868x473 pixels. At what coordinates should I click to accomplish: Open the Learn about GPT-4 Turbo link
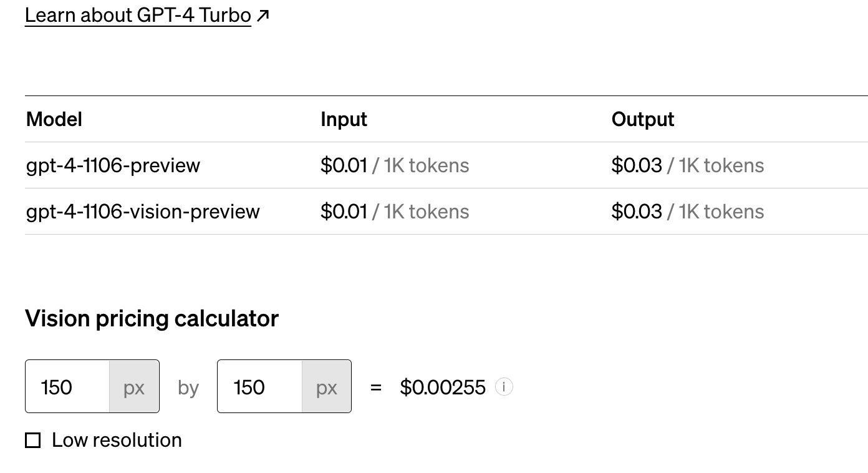point(137,14)
